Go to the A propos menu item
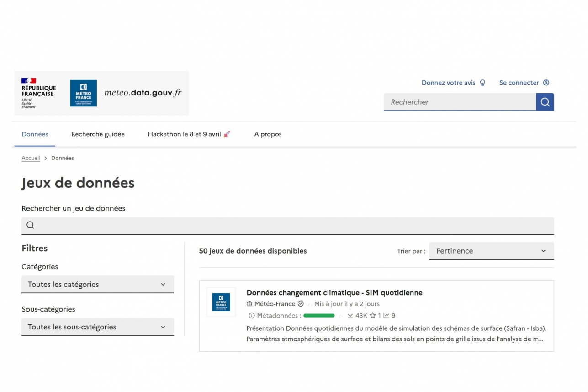The height and width of the screenshot is (392, 588). tap(268, 134)
